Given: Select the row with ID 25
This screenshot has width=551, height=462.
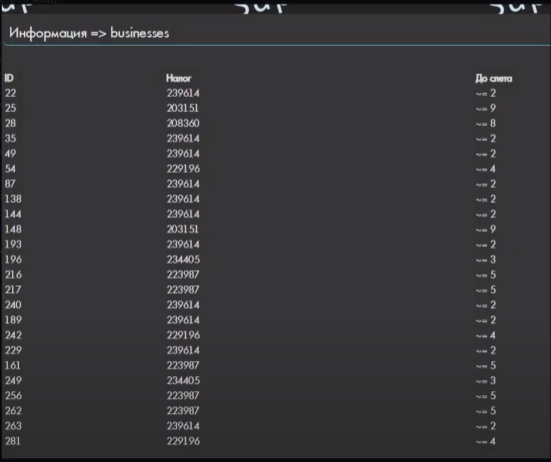Looking at the screenshot, I should point(276,108).
